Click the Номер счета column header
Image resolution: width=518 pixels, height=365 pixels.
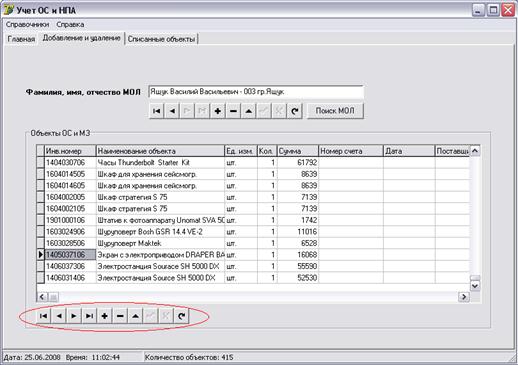pyautogui.click(x=351, y=151)
